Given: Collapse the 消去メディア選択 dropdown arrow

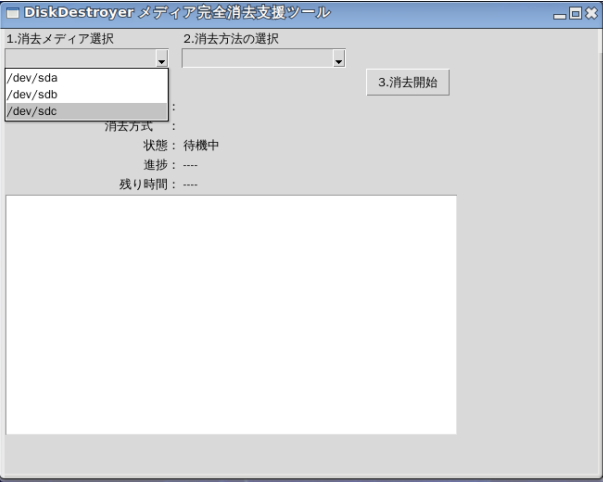Looking at the screenshot, I should 162,58.
